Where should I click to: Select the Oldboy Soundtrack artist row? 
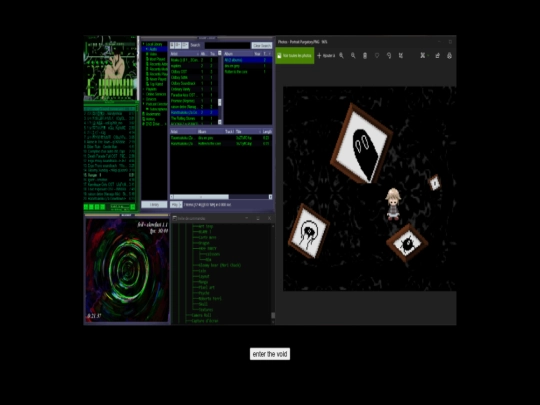194,83
